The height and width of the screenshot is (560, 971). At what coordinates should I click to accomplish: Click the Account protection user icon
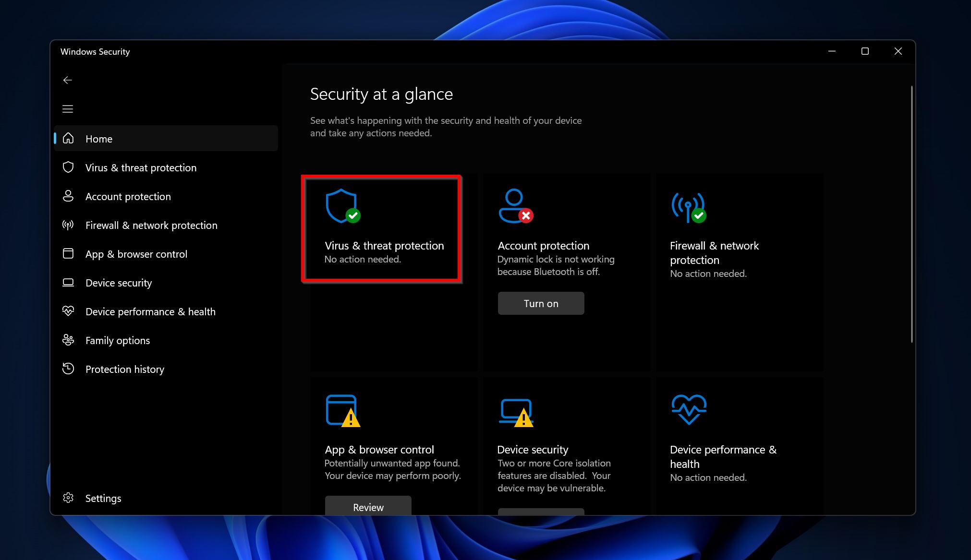513,205
